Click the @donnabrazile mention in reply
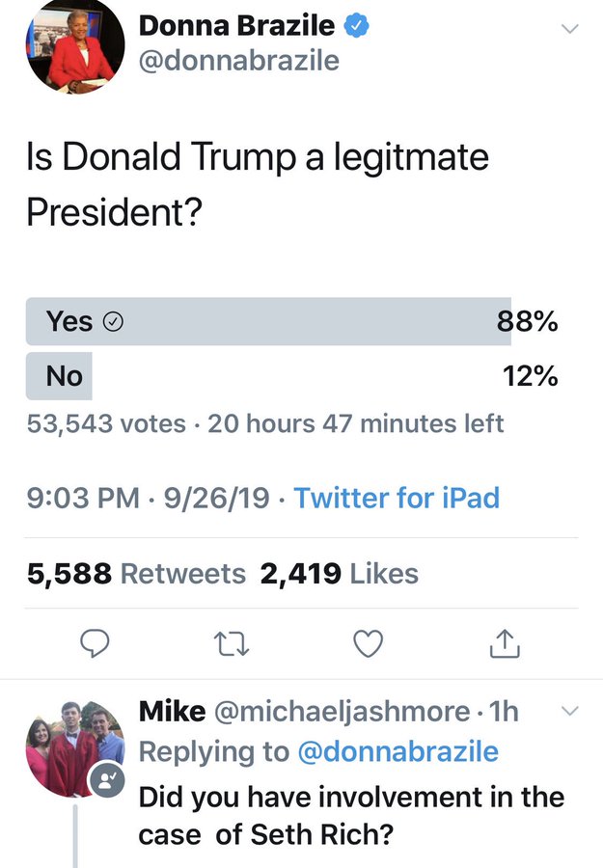The image size is (603, 868). coord(397,751)
